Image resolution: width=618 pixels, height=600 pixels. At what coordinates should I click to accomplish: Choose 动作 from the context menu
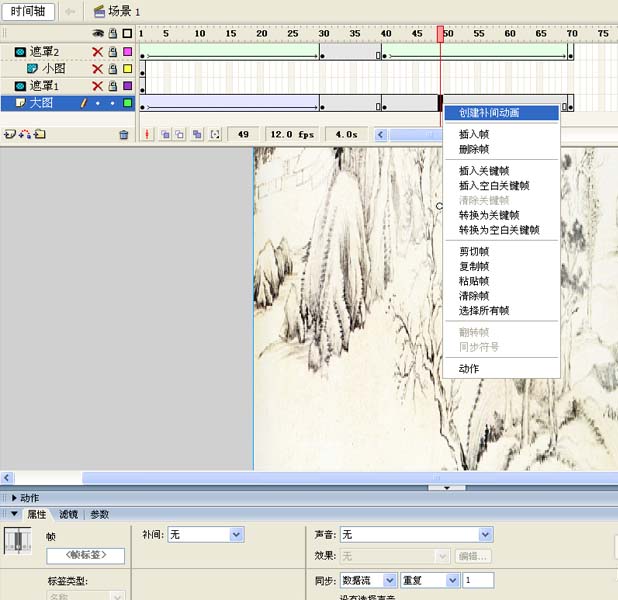pyautogui.click(x=501, y=369)
